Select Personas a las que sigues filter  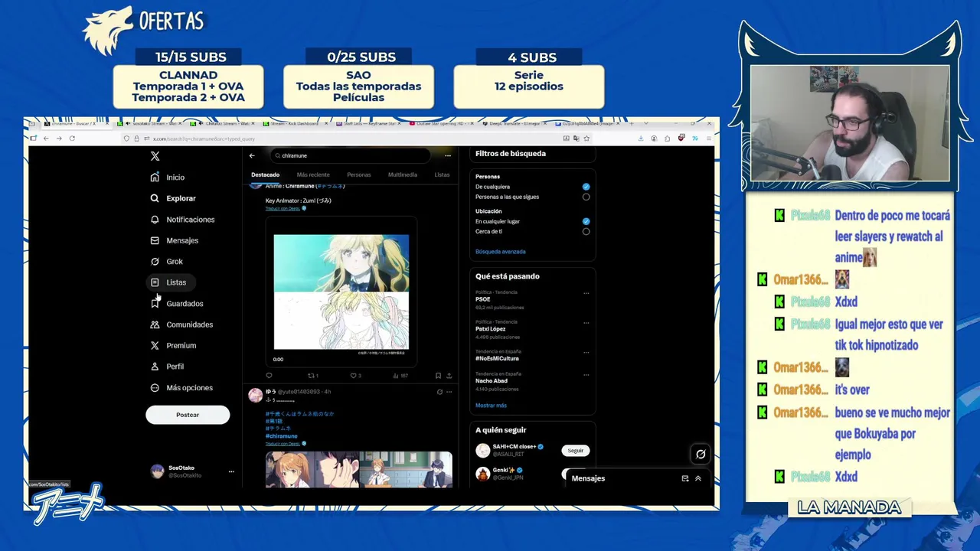point(586,197)
